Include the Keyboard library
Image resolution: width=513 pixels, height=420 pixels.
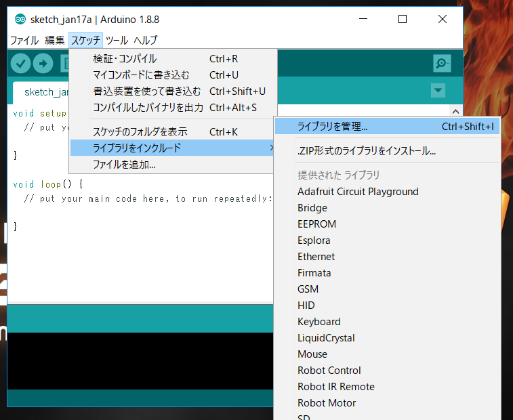(387, 322)
